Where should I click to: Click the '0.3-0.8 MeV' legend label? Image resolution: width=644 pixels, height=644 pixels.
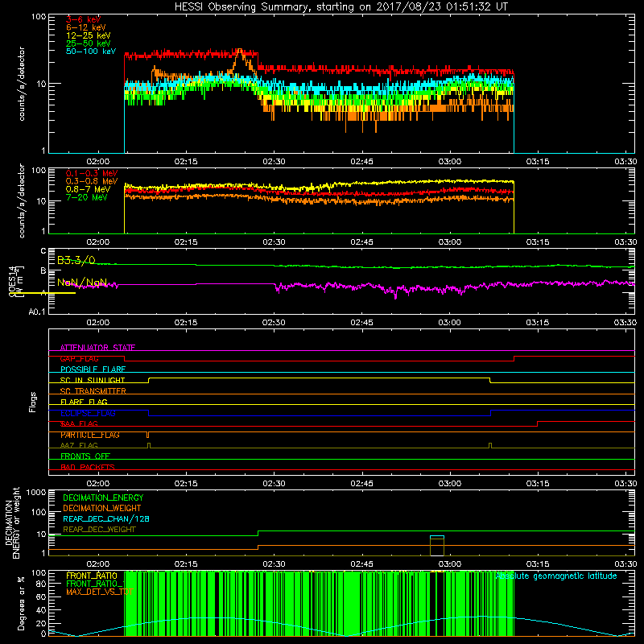92,181
